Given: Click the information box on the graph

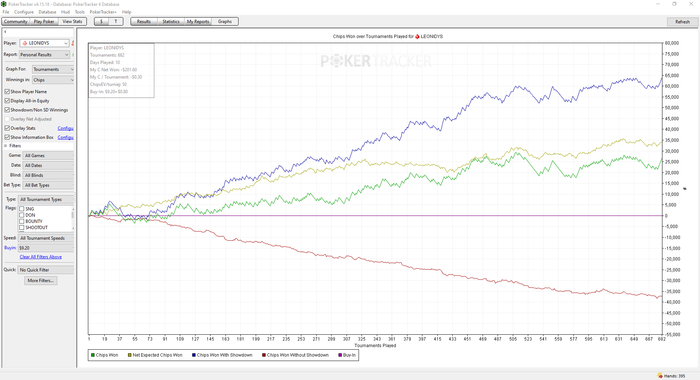Looking at the screenshot, I should pos(121,70).
